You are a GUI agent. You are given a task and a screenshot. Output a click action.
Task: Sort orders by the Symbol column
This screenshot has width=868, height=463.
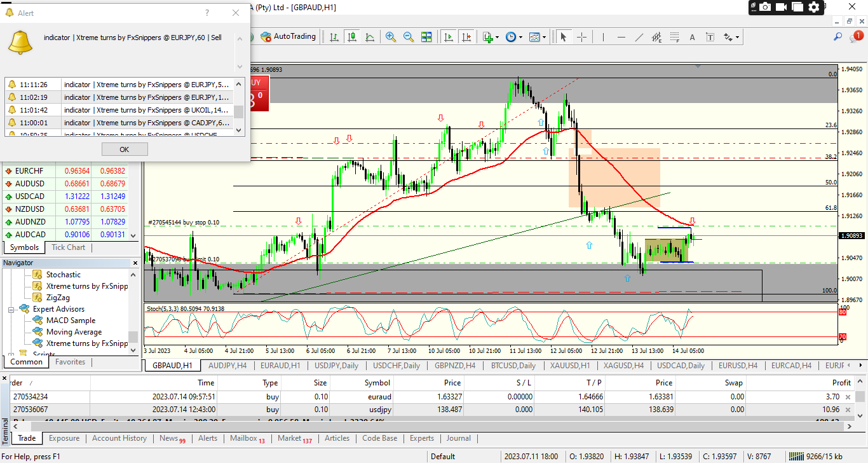click(x=377, y=383)
